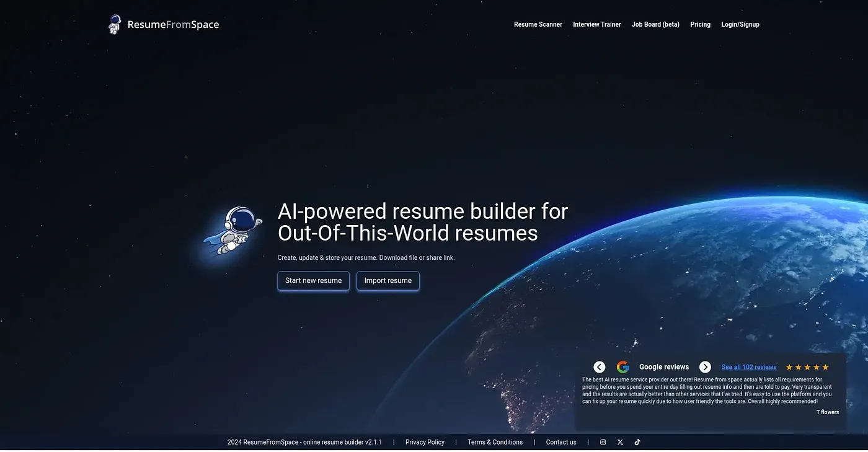Click the five-star rating in reviews
Screen dimensions: 868x452
point(807,367)
